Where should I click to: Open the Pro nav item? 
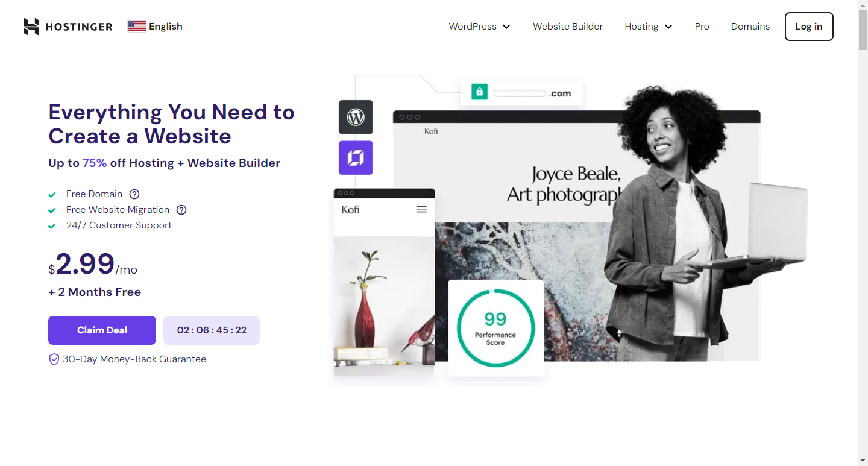702,27
